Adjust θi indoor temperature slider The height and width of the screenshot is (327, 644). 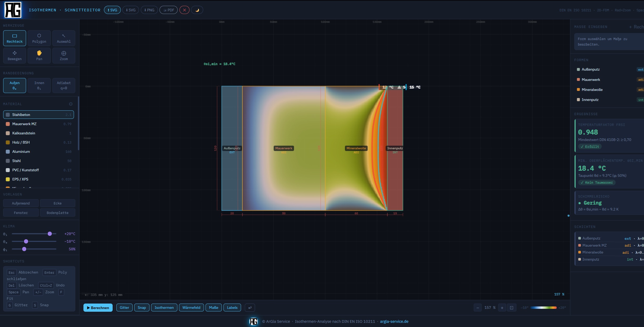pyautogui.click(x=34, y=234)
